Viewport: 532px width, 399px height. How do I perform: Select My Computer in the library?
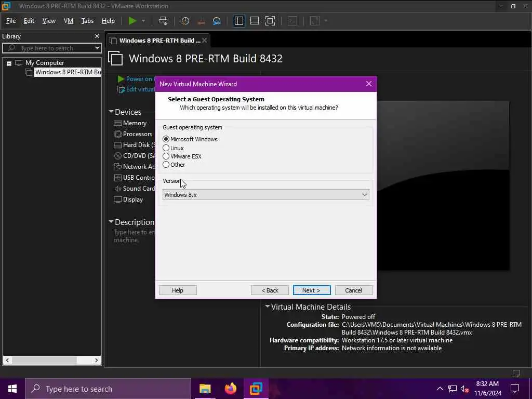(45, 63)
